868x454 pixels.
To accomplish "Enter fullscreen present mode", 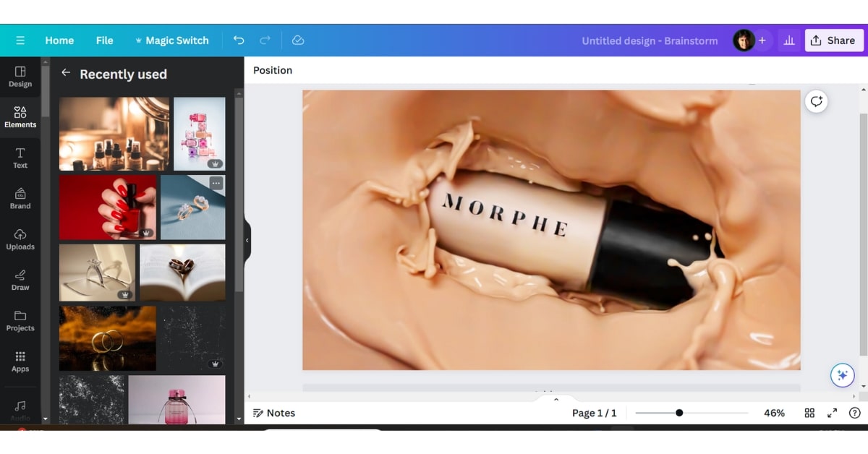I will [833, 413].
